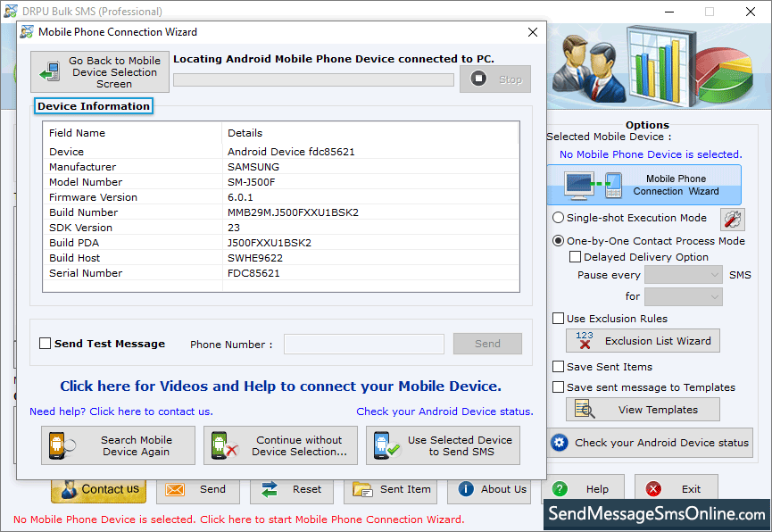Open the Exclusion List Wizard
This screenshot has height=532, width=772.
(643, 340)
